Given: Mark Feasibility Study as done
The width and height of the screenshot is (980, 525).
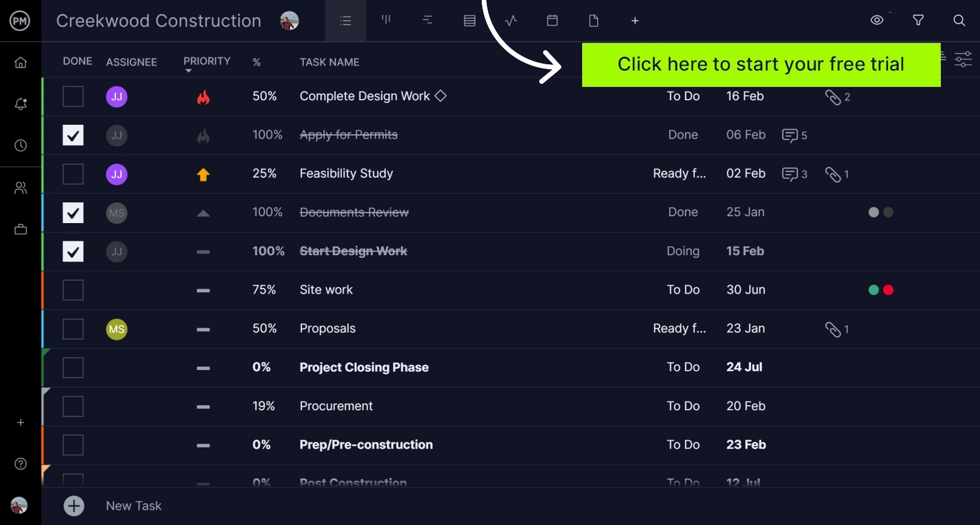Looking at the screenshot, I should 73,174.
